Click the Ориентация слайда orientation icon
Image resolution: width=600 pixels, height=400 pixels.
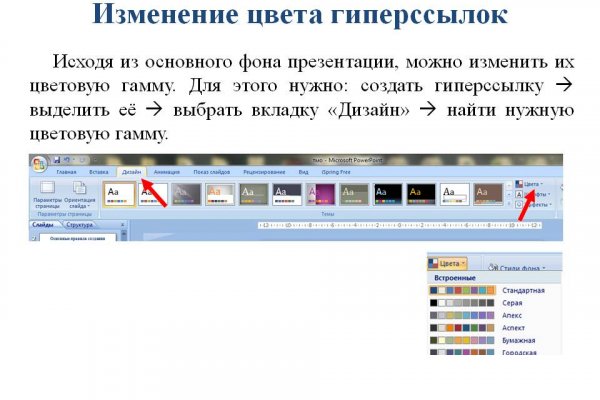point(80,193)
